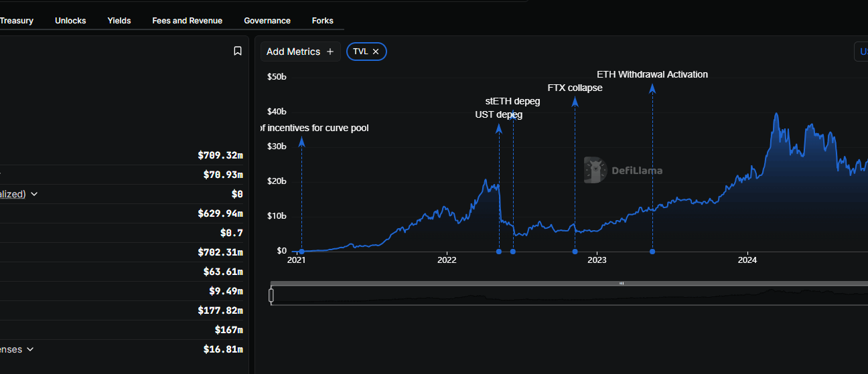Open the Add Metrics dropdown
868x374 pixels.
pyautogui.click(x=300, y=52)
